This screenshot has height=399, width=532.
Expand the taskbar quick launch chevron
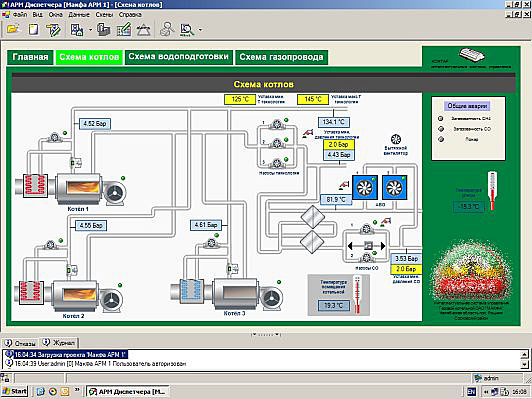click(x=77, y=390)
